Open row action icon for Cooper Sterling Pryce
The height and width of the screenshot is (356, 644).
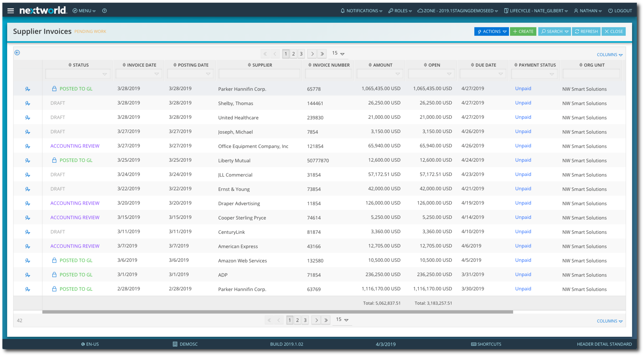tap(28, 218)
